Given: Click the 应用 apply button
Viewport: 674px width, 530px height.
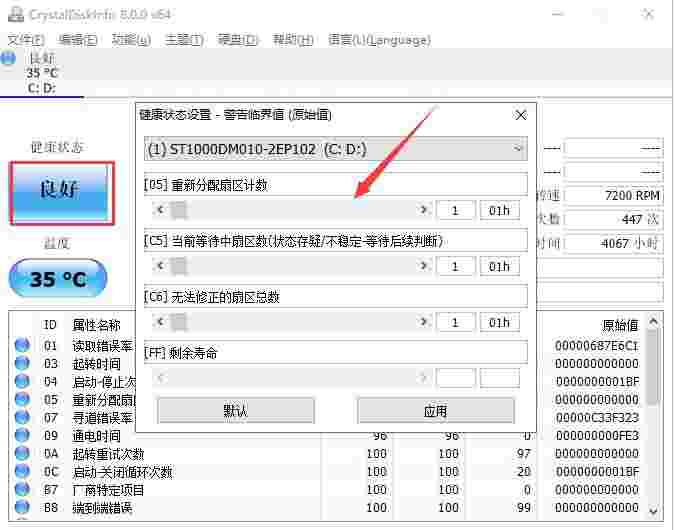Looking at the screenshot, I should pos(435,411).
